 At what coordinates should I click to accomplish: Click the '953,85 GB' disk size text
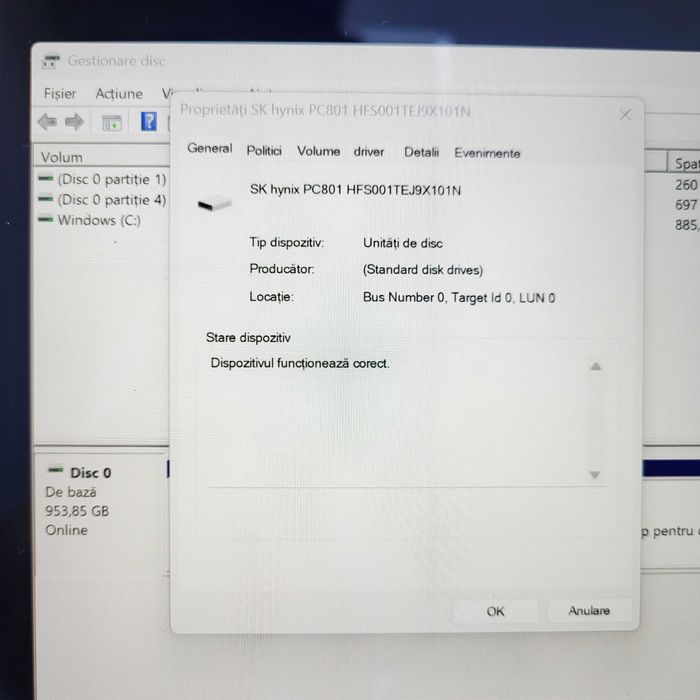click(x=77, y=511)
